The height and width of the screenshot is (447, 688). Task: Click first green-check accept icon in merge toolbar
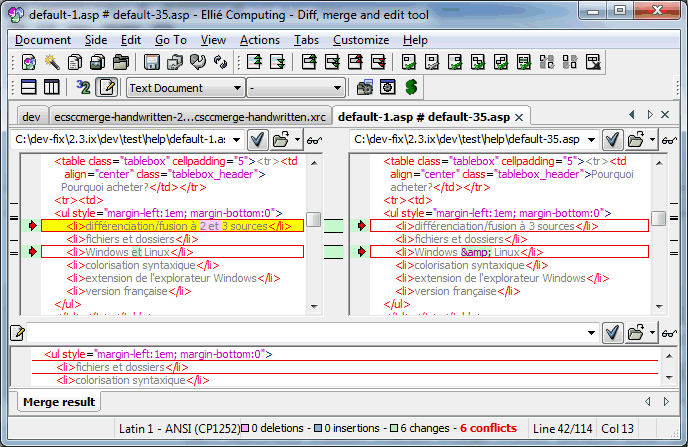point(409,62)
